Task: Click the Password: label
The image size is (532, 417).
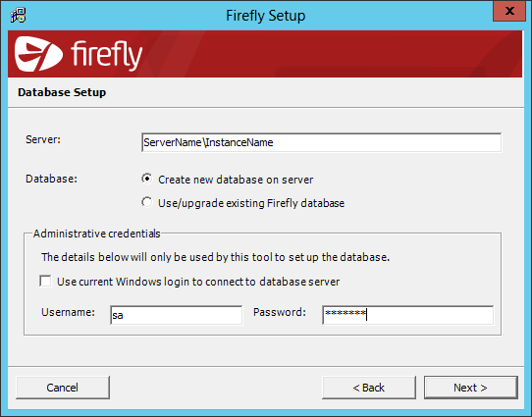Action: (280, 312)
